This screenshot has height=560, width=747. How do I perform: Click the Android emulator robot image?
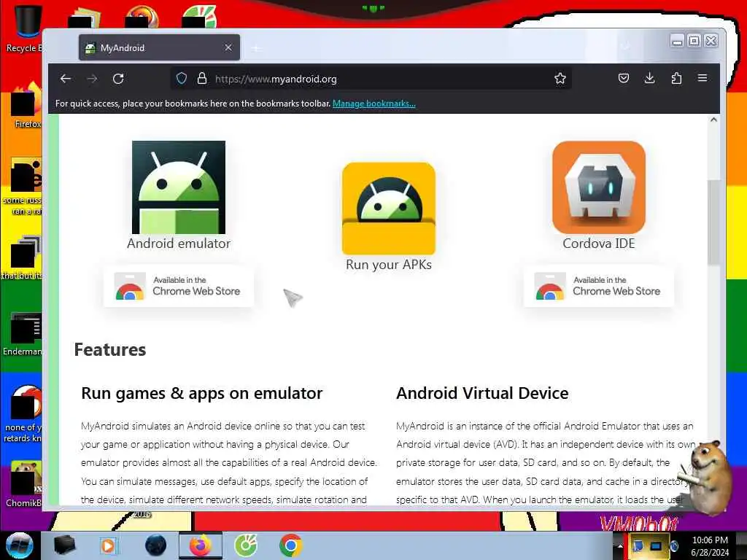179,187
